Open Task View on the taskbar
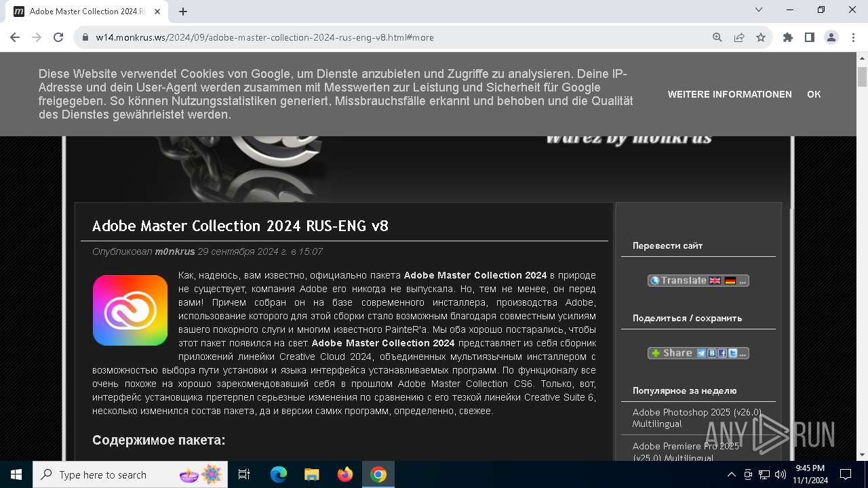 click(x=244, y=474)
